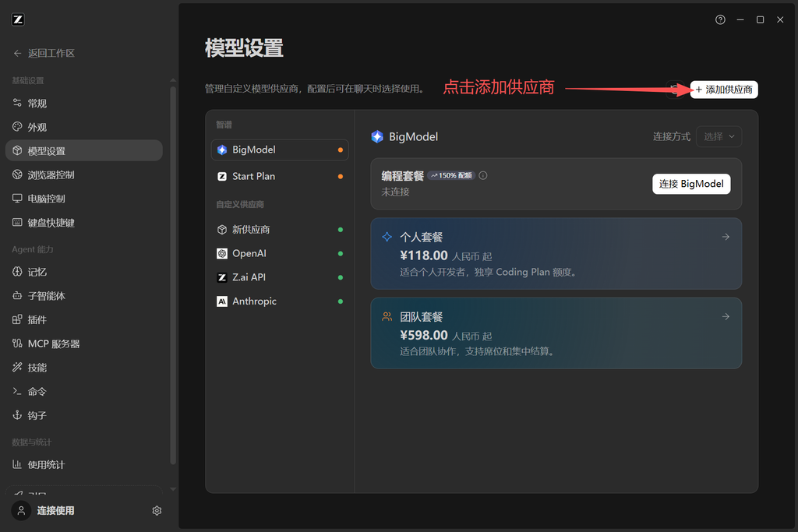Click the ¥118.00 price text
798x532 pixels.
(423, 255)
